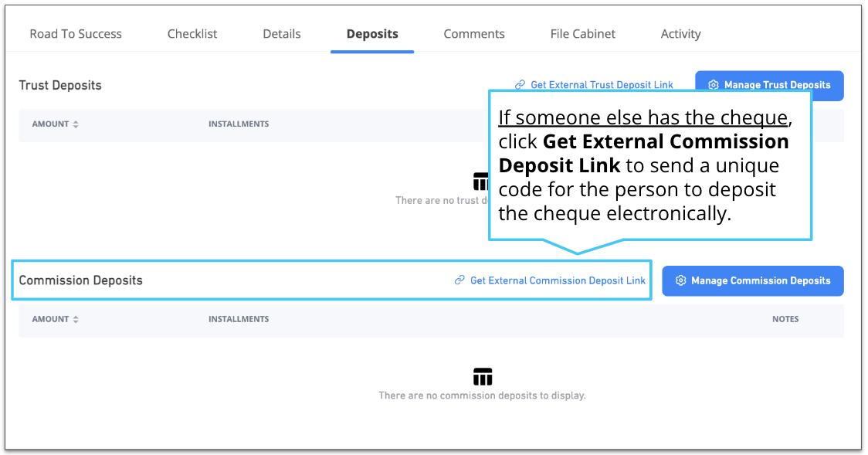This screenshot has width=868, height=455.
Task: Click the link icon beside Get External Trust Deposit Link
Action: pos(522,85)
